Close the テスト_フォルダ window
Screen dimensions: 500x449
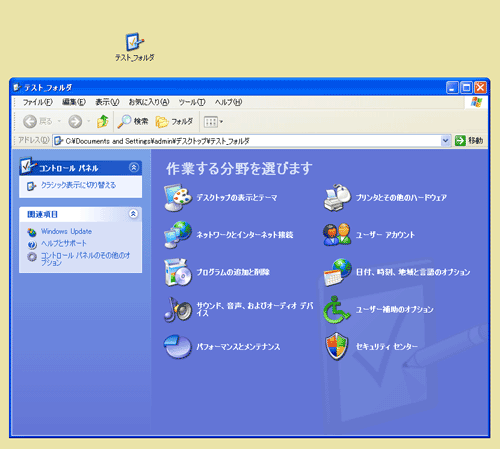[x=480, y=88]
